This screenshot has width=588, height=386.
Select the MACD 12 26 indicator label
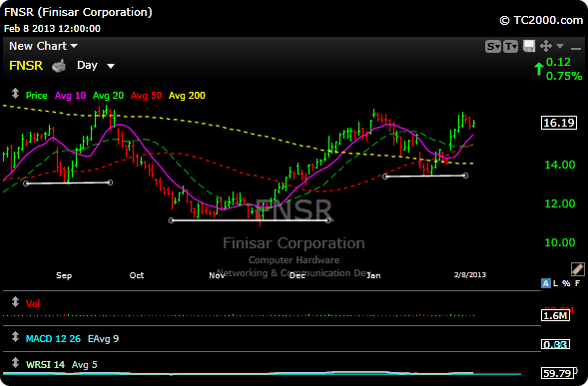point(53,339)
